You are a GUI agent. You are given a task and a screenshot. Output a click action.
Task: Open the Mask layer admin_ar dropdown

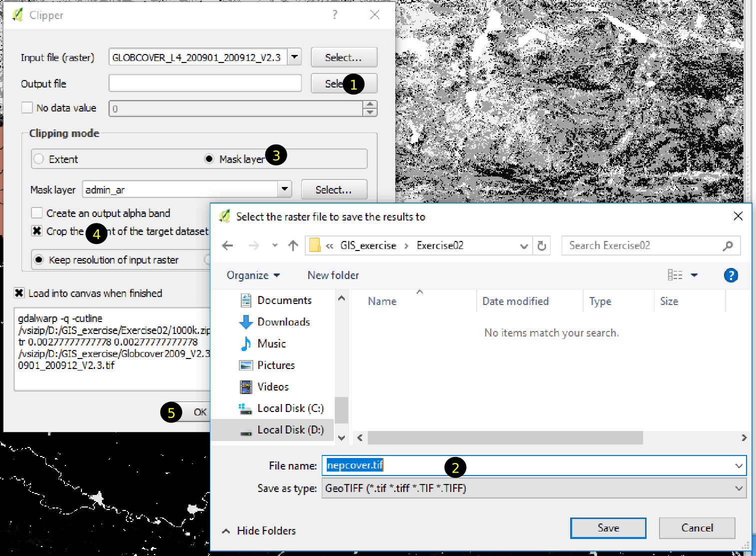coord(284,189)
